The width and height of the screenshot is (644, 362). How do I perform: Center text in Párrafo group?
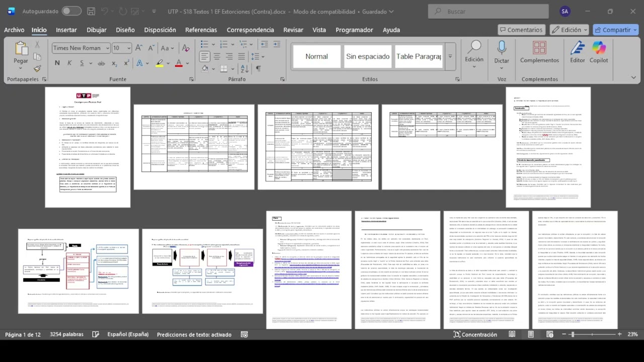(x=217, y=56)
